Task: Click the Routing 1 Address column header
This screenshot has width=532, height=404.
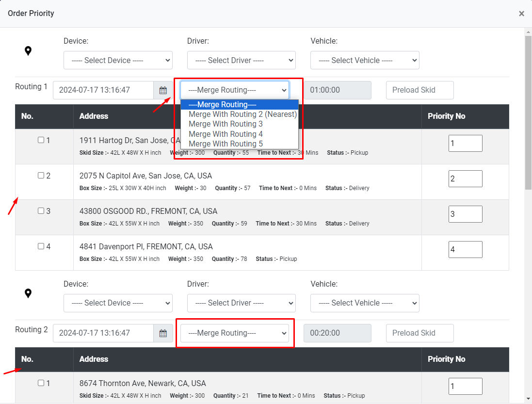Action: point(94,116)
